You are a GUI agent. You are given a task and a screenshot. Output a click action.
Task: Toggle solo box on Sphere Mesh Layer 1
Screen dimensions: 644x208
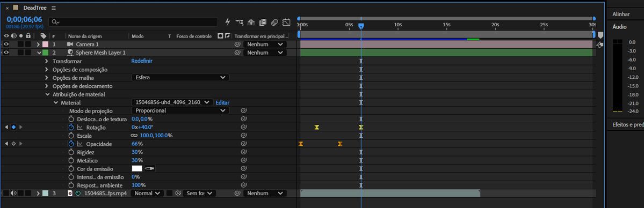point(21,53)
